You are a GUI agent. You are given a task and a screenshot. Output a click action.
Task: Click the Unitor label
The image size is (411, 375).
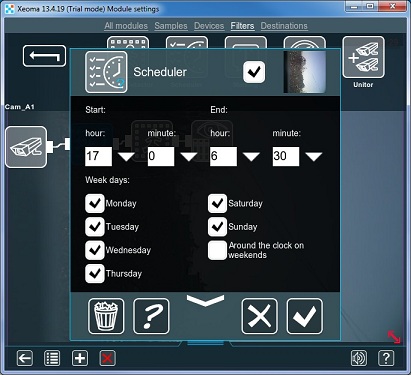click(363, 85)
